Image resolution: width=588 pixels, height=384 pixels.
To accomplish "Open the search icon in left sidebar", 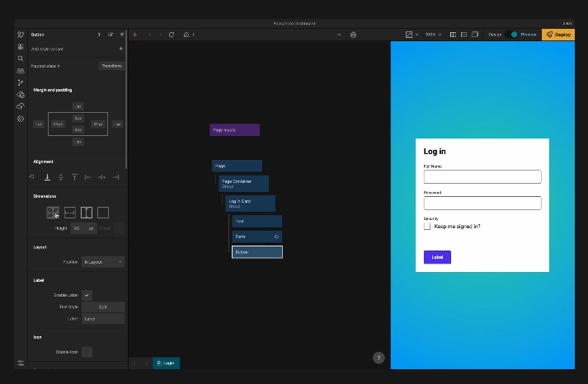I will pos(21,59).
